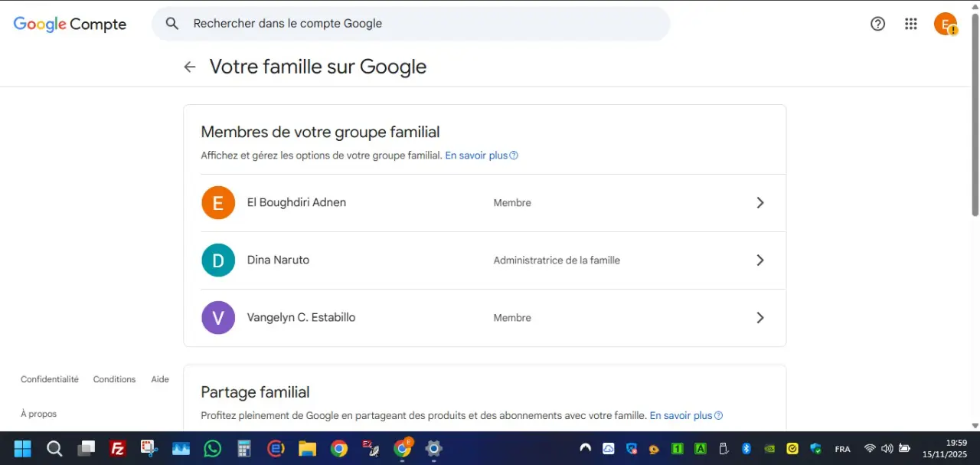Click the Votre famille sur Google heading
Image resolution: width=980 pixels, height=465 pixels.
pos(318,67)
